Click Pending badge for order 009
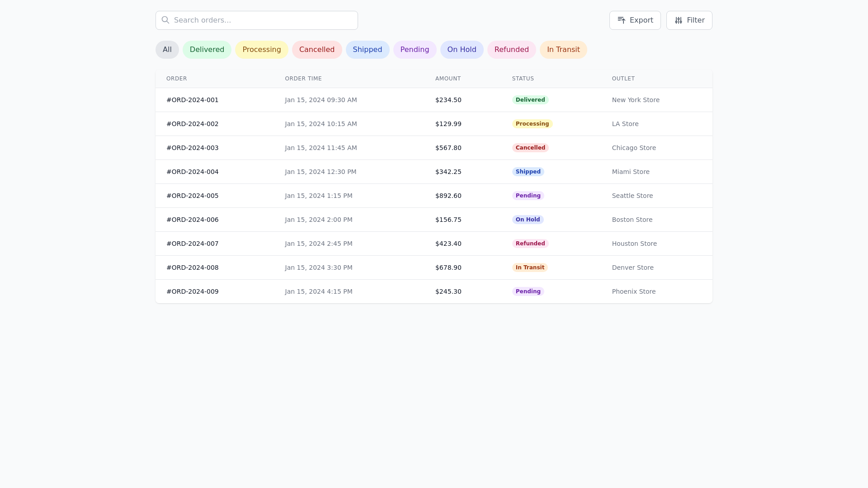 [528, 291]
